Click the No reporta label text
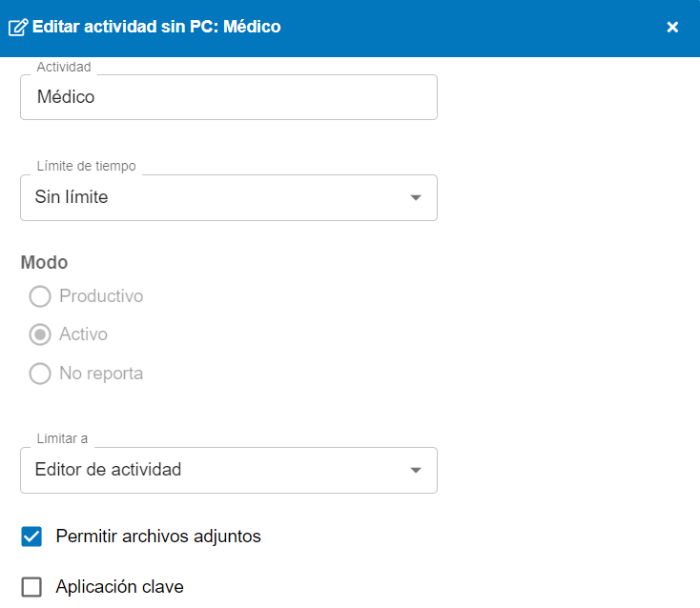 point(101,374)
